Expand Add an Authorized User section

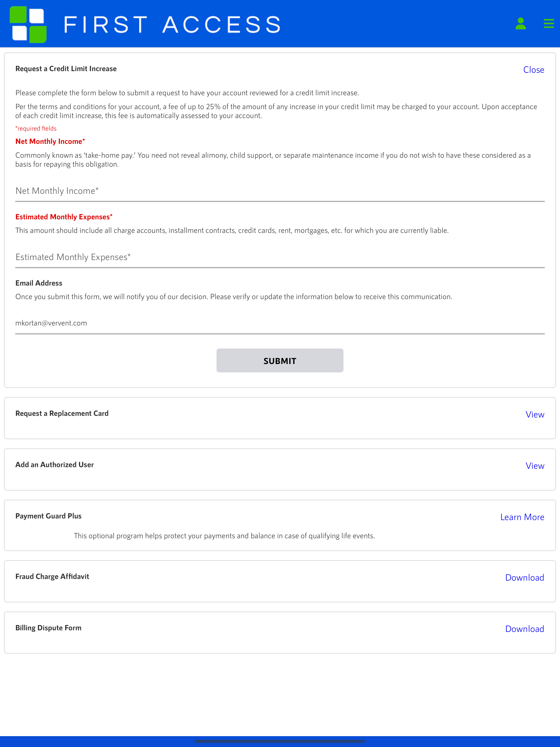[x=535, y=466]
